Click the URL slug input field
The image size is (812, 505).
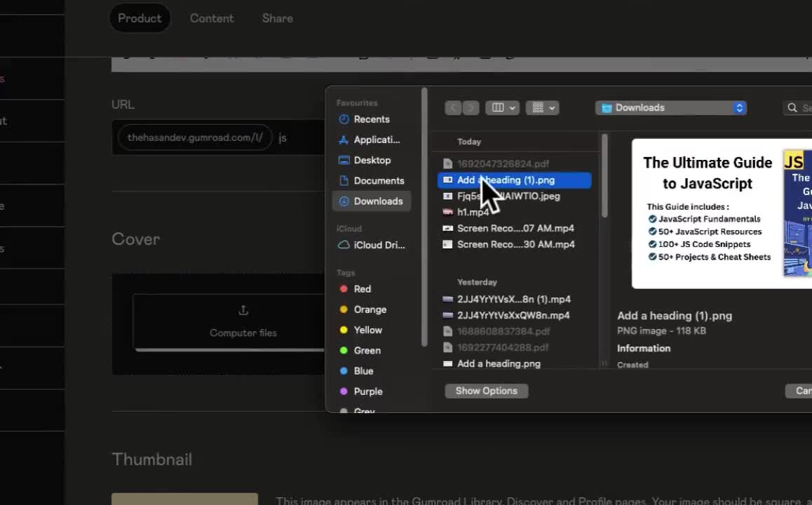coord(298,137)
